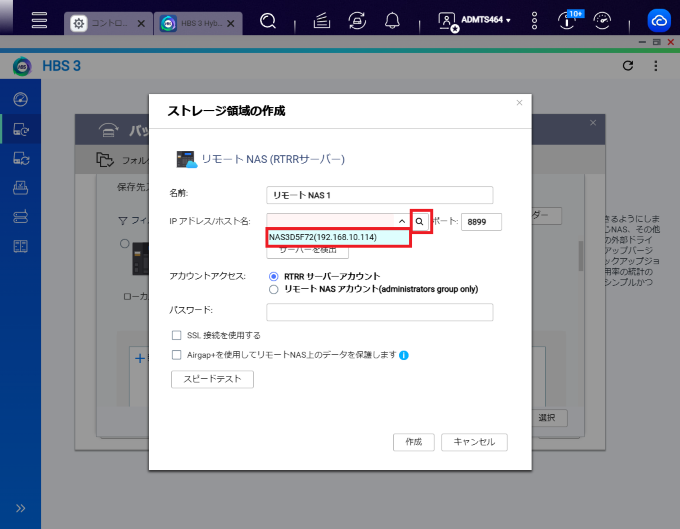
Task: Click the 作成 button
Action: click(413, 442)
